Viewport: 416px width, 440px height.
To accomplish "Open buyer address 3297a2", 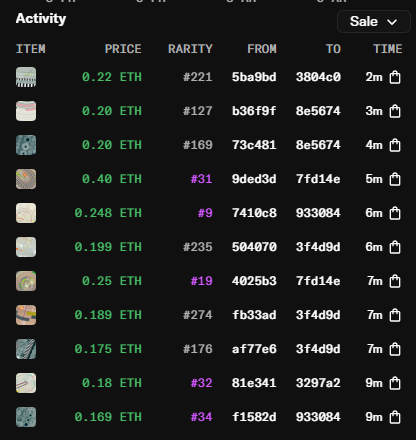I will [x=318, y=383].
